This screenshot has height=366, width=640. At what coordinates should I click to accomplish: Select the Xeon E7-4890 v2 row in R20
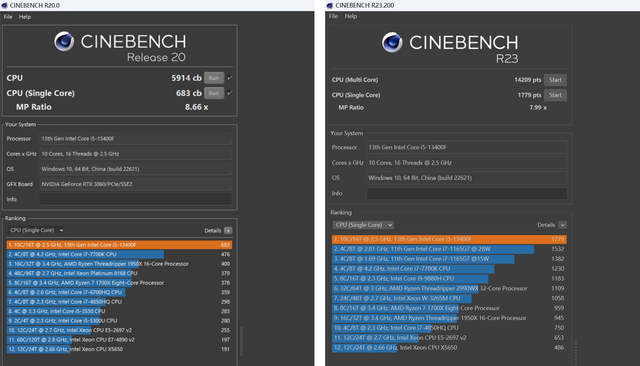119,339
